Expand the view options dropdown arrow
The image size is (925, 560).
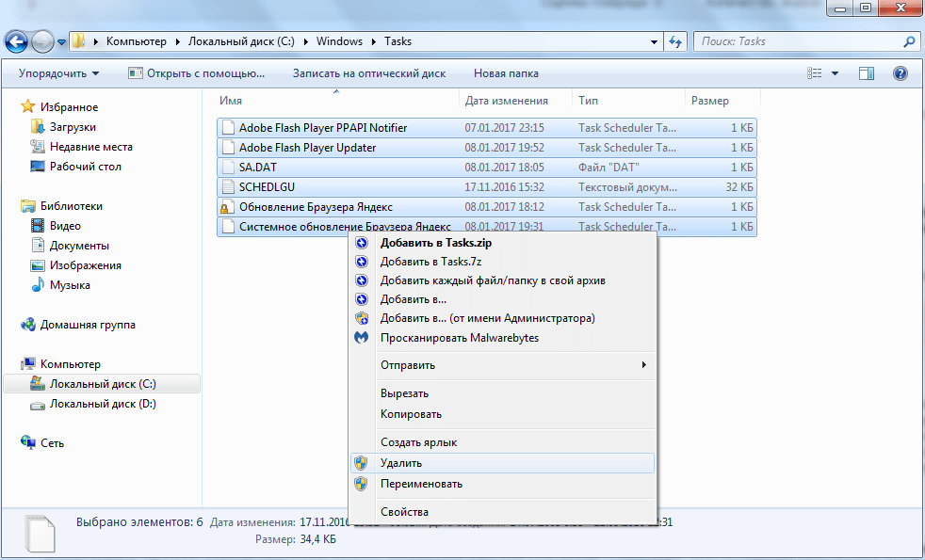pos(835,73)
